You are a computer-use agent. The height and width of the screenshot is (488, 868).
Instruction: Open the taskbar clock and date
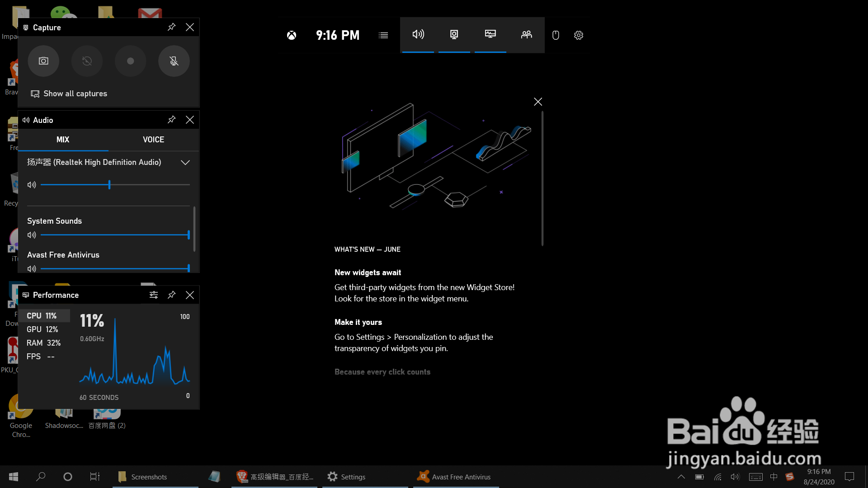point(819,477)
